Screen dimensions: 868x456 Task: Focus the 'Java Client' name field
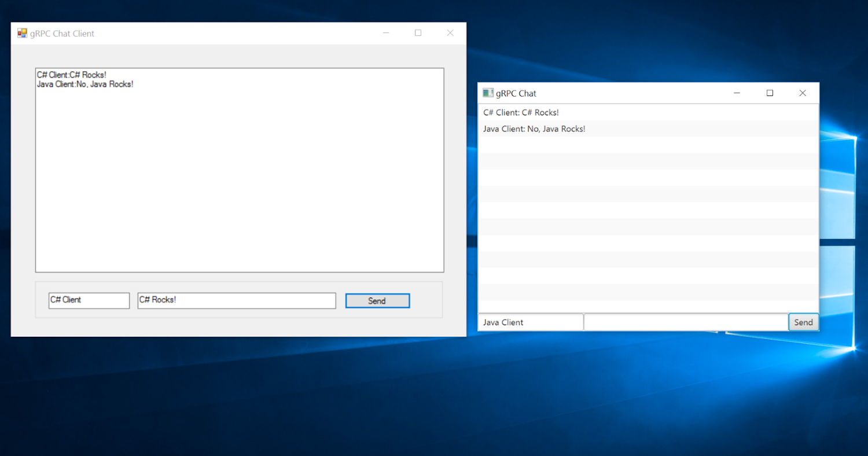pyautogui.click(x=531, y=322)
